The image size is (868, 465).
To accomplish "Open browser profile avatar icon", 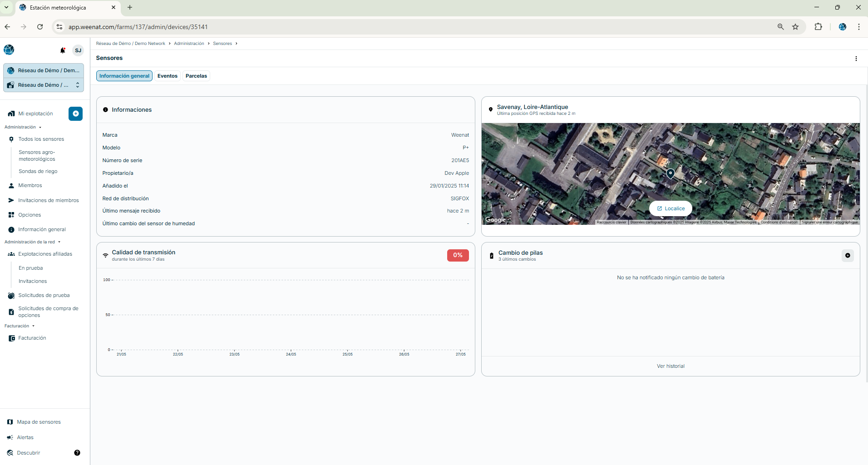I will pyautogui.click(x=842, y=27).
